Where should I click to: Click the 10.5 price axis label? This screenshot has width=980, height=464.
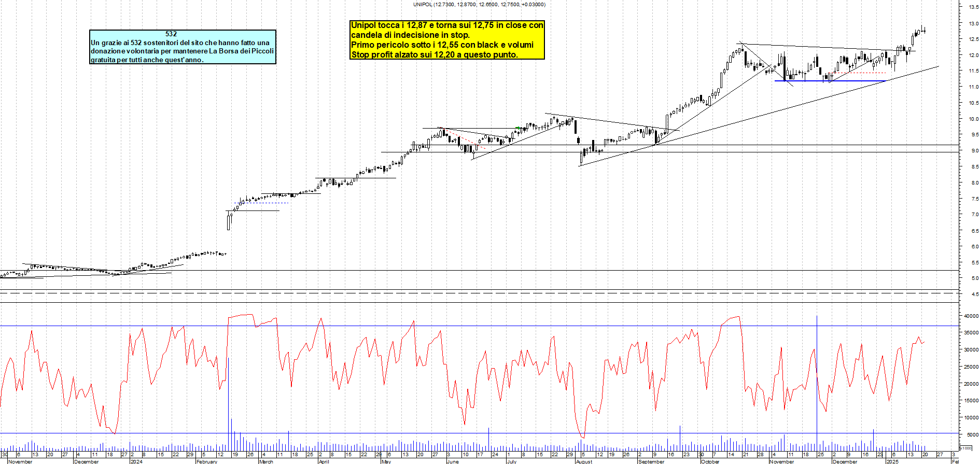973,103
